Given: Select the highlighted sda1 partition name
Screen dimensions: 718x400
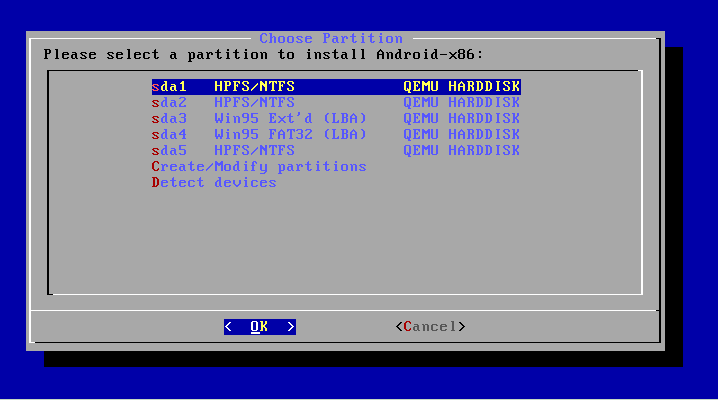Looking at the screenshot, I should click(170, 87).
